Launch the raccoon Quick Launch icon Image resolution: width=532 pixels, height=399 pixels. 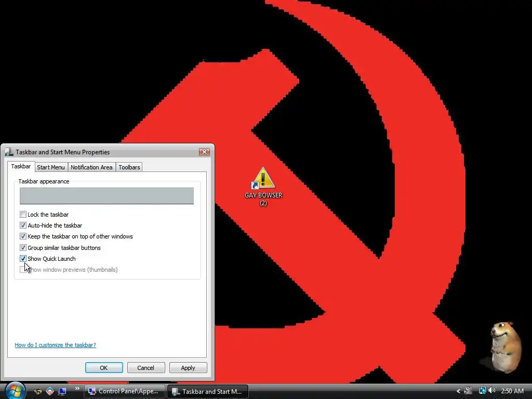[x=38, y=391]
